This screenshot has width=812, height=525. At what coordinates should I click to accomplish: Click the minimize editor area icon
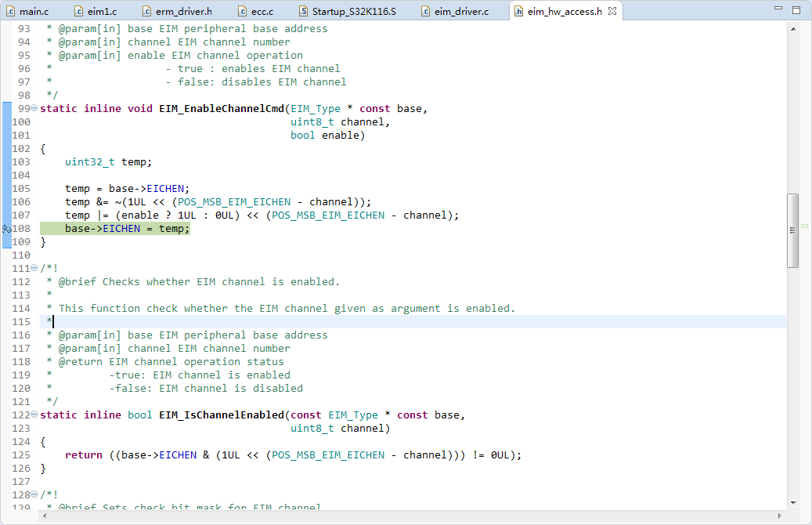pos(778,7)
